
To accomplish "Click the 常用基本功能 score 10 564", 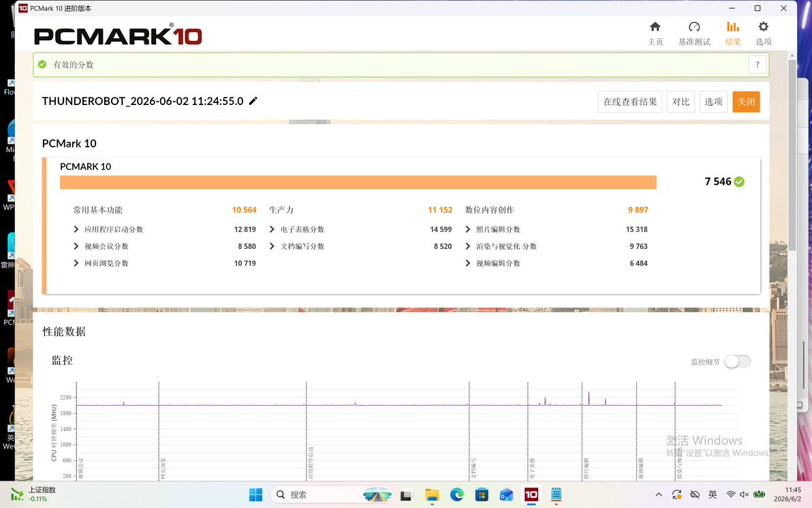I will pos(245,210).
